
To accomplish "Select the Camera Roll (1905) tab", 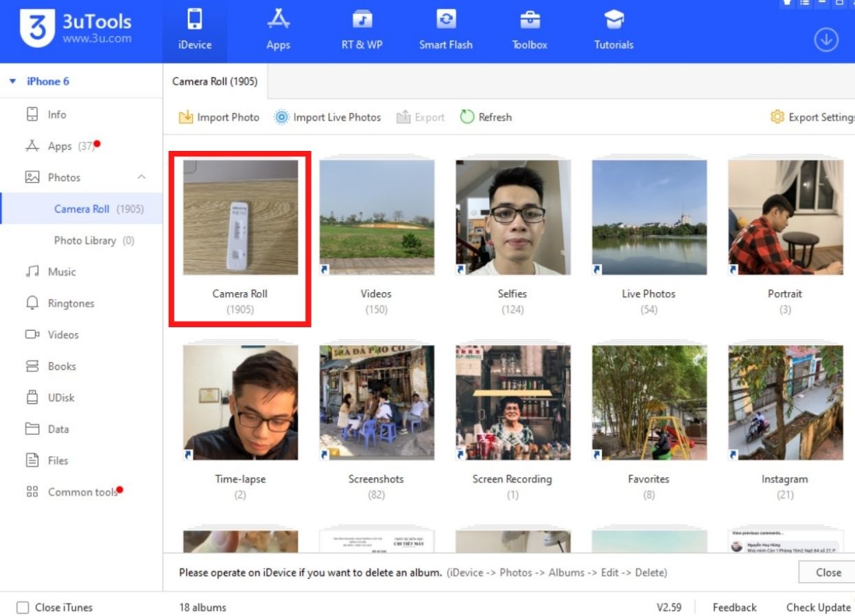I will (x=215, y=82).
